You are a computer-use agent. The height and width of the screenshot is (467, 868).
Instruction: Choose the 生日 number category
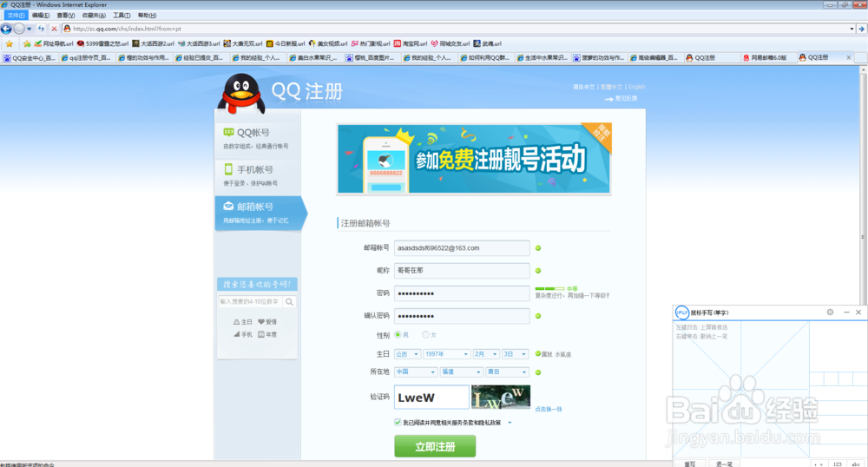(243, 322)
